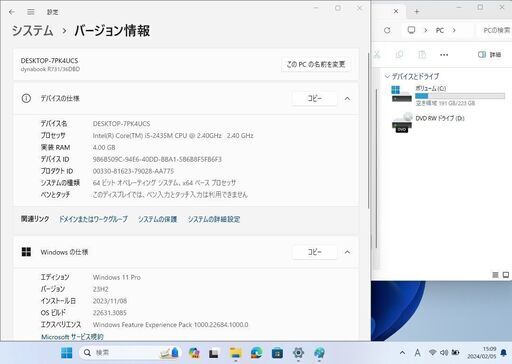Open Task View on the taskbar
The image size is (512, 364).
[214, 353]
